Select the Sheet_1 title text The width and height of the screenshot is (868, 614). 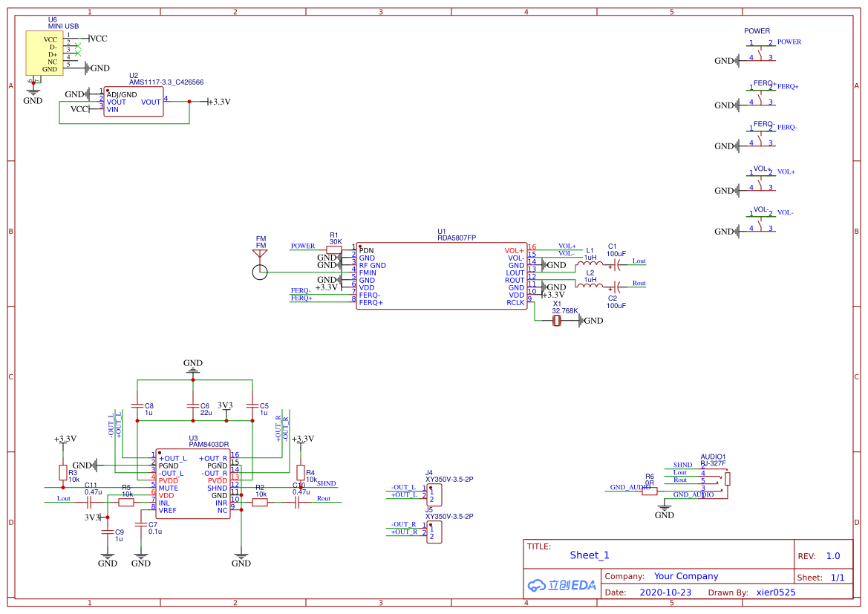(590, 555)
